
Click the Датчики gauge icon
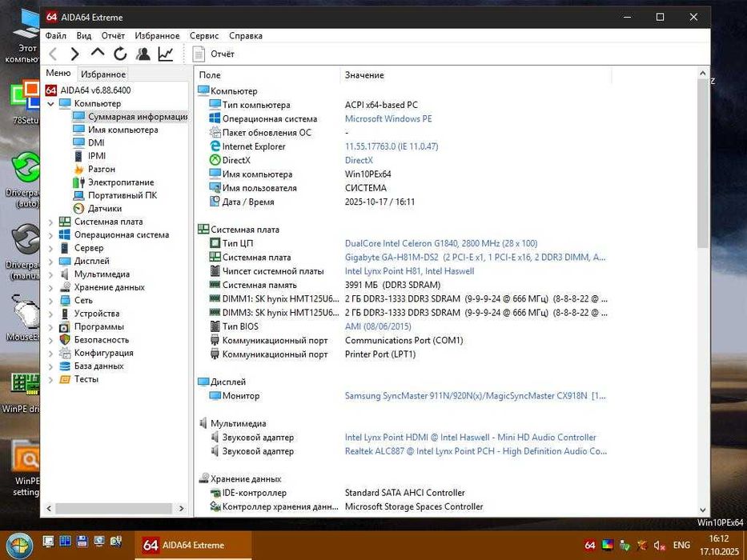click(x=78, y=209)
